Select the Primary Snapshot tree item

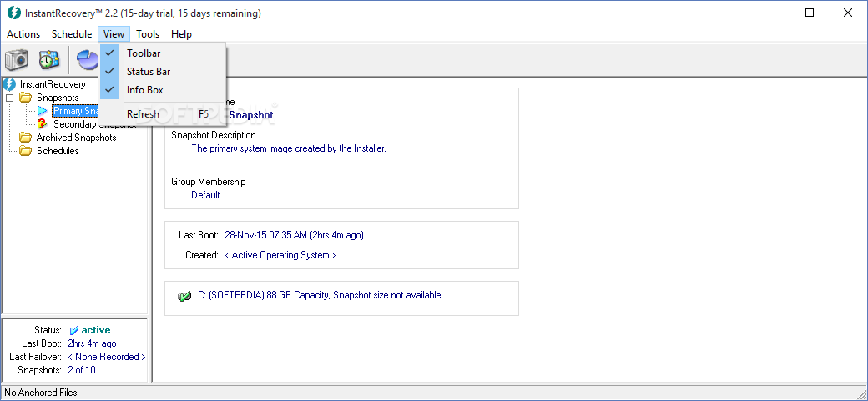(75, 111)
